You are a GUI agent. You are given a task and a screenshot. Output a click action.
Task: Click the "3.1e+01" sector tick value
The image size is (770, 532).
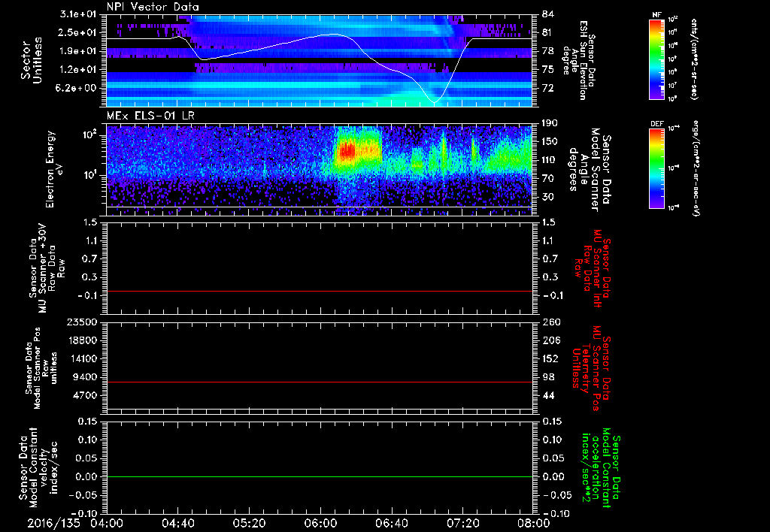(78, 14)
